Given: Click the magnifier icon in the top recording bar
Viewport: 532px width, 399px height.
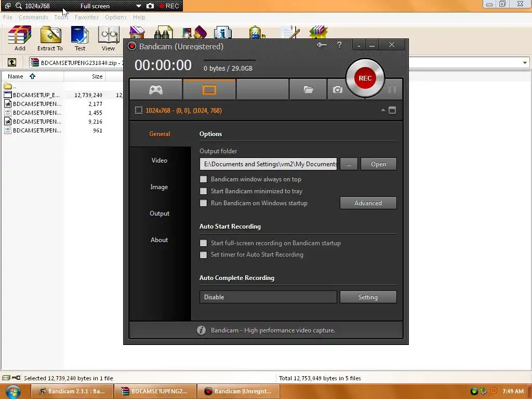Looking at the screenshot, I should tap(19, 6).
